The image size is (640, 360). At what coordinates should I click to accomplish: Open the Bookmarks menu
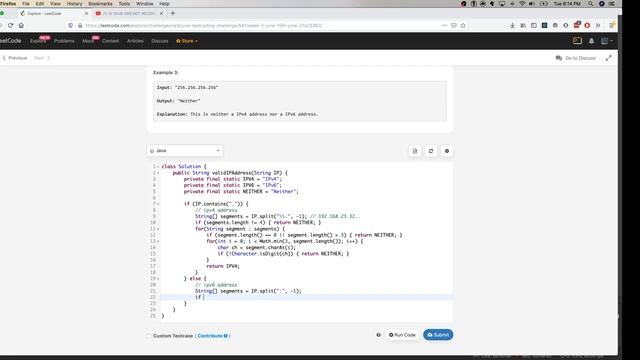(x=100, y=4)
